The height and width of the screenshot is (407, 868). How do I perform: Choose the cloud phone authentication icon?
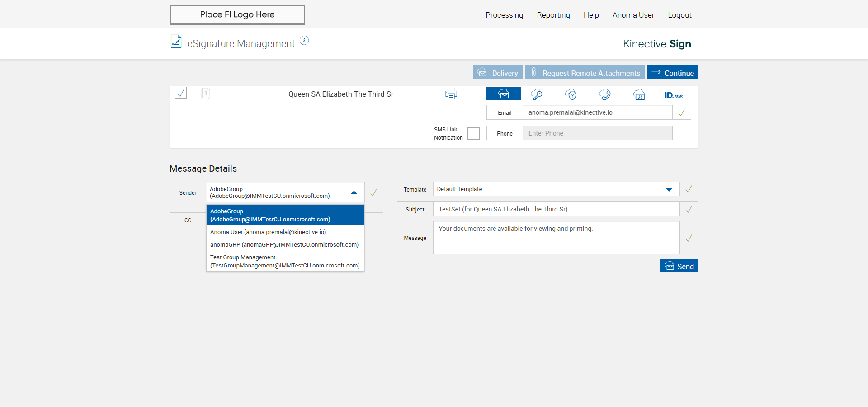[605, 94]
